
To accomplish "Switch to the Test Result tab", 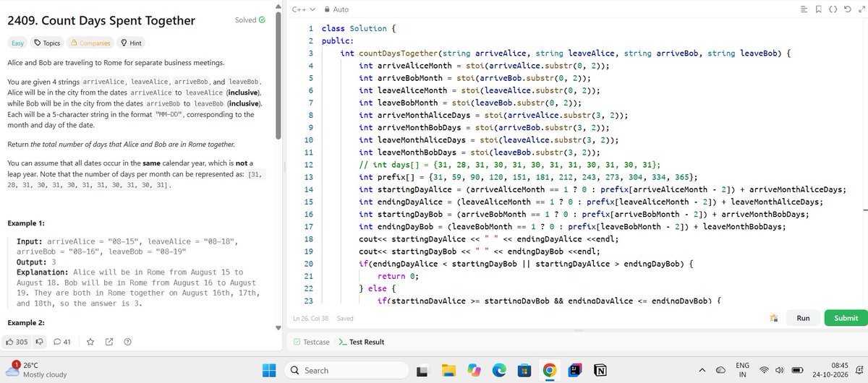I will pos(362,342).
